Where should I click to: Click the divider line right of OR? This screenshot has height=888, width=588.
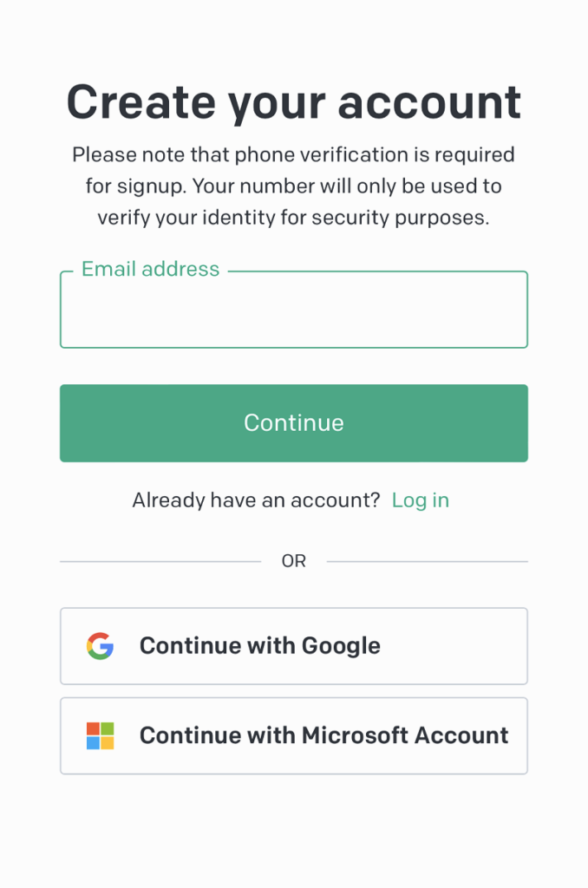[x=427, y=561]
